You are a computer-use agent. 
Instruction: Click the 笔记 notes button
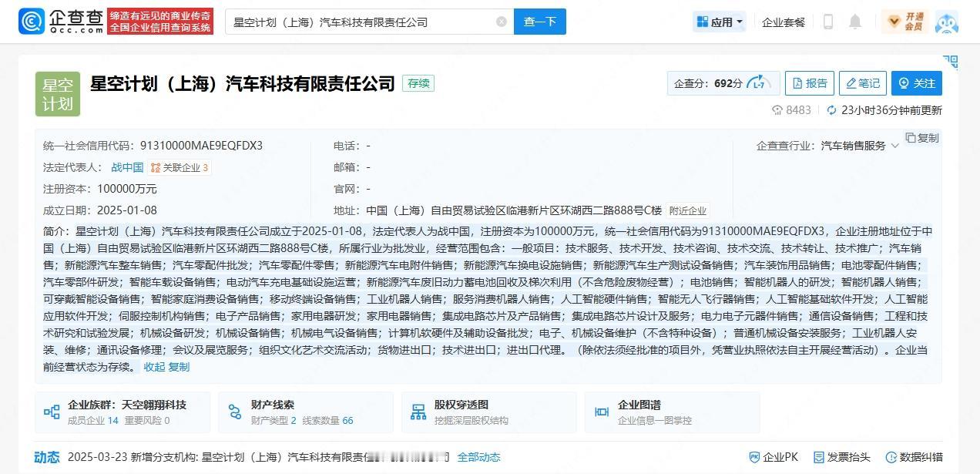[862, 83]
